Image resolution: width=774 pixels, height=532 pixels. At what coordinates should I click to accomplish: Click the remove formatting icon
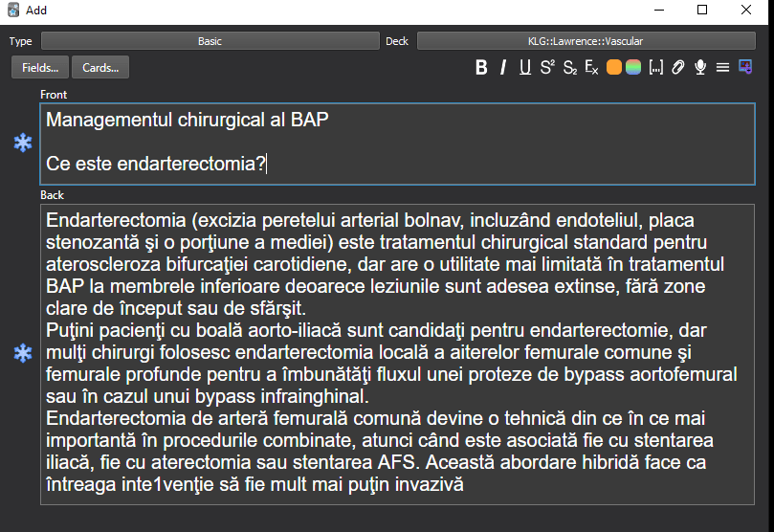pos(592,67)
